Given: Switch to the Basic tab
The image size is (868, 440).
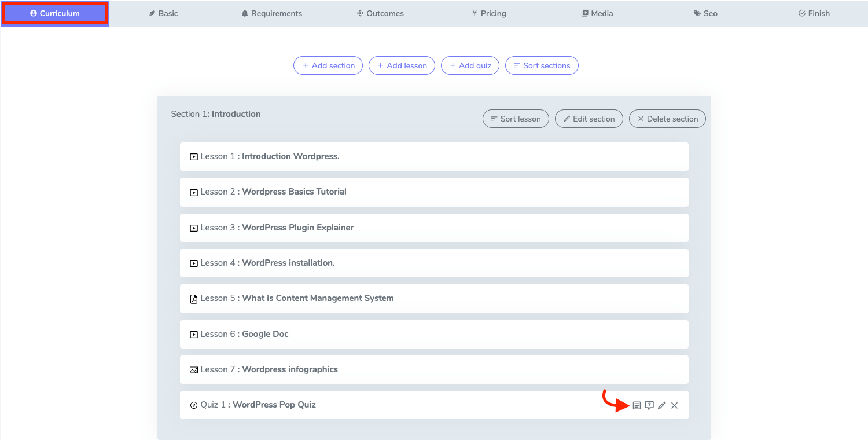Looking at the screenshot, I should (163, 13).
